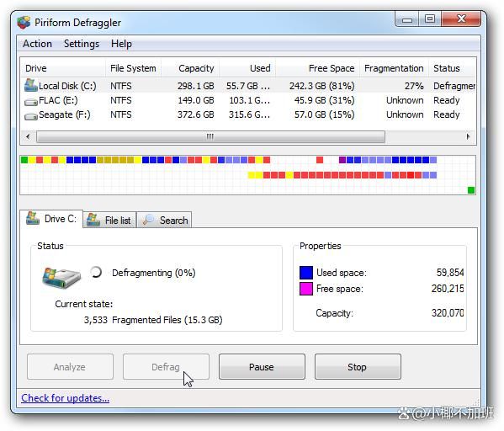This screenshot has height=431, width=504.
Task: Select the FLAC (E:) drive icon
Action: tap(31, 102)
